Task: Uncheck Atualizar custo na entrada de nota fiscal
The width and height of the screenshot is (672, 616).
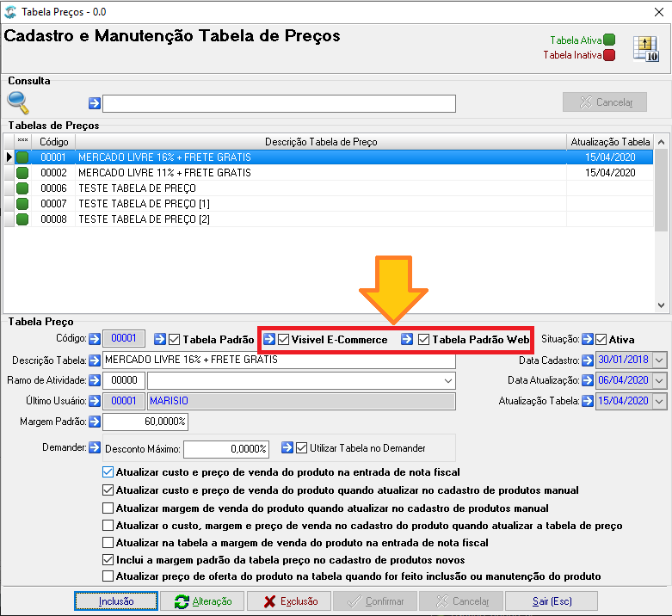Action: click(x=108, y=472)
